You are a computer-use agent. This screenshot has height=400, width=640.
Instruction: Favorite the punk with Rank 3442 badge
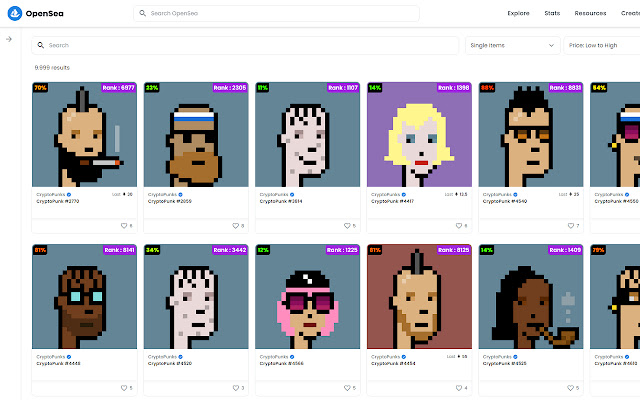(x=235, y=388)
